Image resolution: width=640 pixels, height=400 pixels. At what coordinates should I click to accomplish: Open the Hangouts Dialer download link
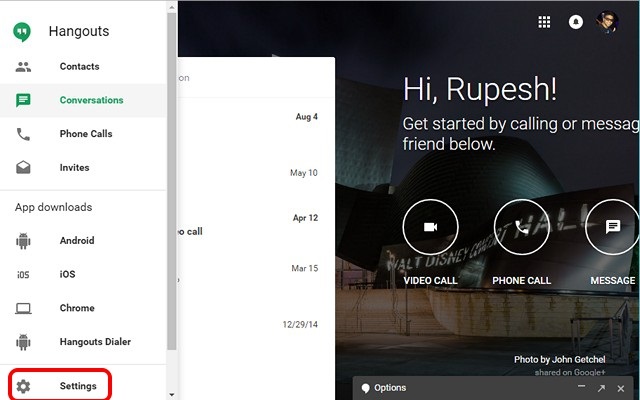[83, 342]
